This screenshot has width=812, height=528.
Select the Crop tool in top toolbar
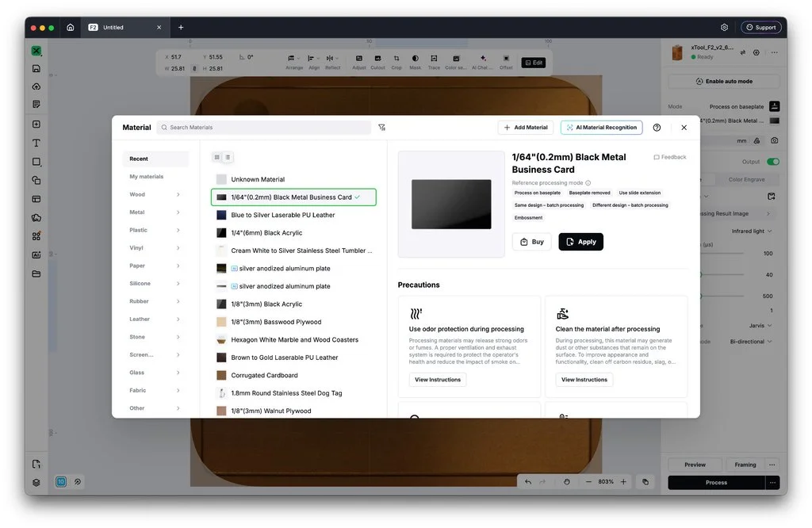(x=396, y=62)
